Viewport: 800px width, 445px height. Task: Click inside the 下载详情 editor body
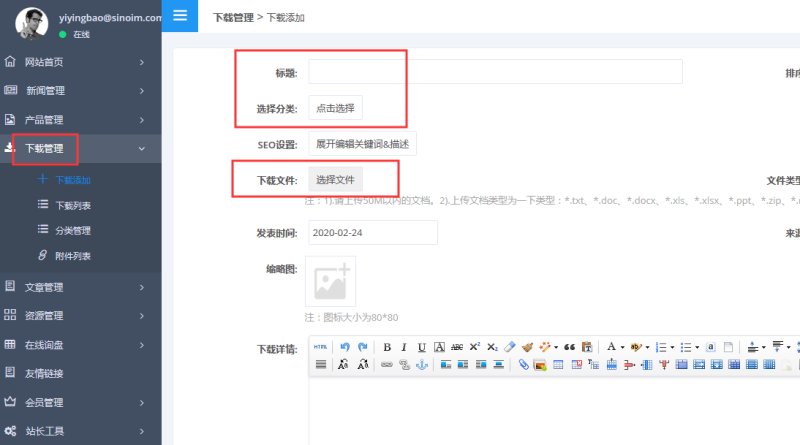coord(554,411)
